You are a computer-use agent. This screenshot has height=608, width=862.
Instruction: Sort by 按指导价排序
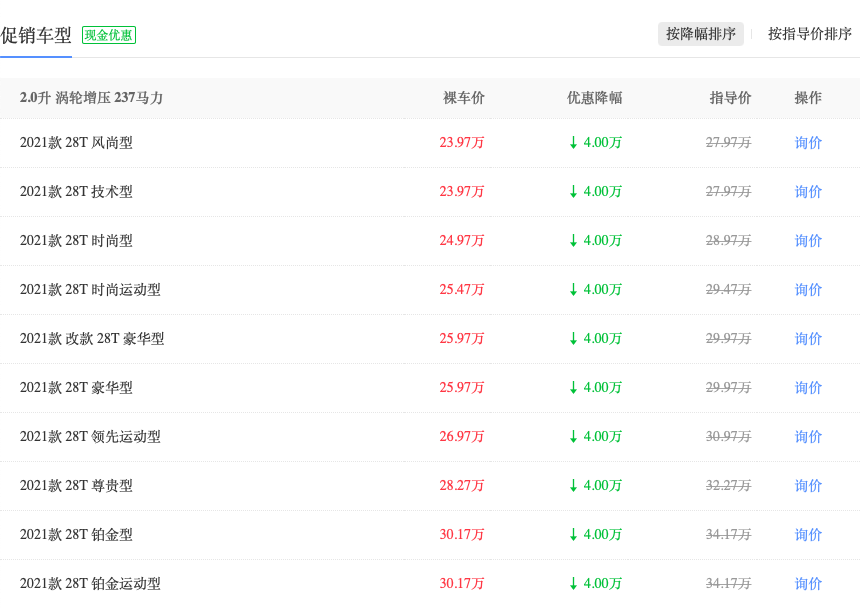pyautogui.click(x=809, y=34)
